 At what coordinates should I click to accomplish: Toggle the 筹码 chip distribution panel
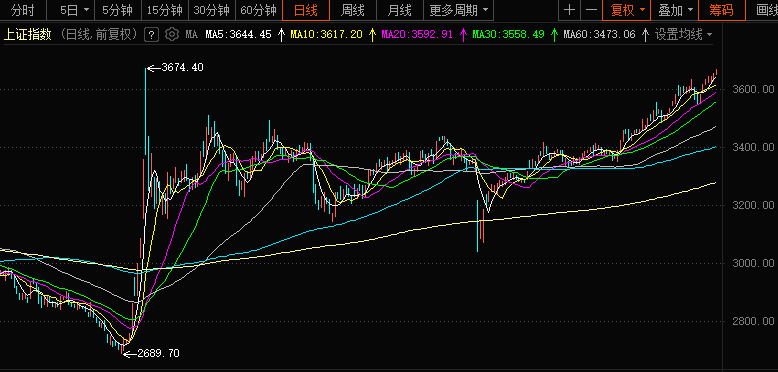coord(721,10)
